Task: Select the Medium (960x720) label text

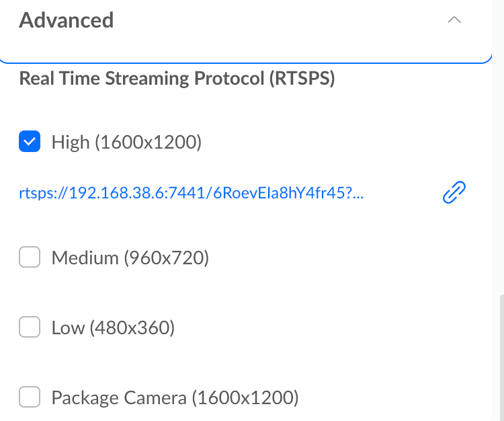Action: [x=130, y=258]
